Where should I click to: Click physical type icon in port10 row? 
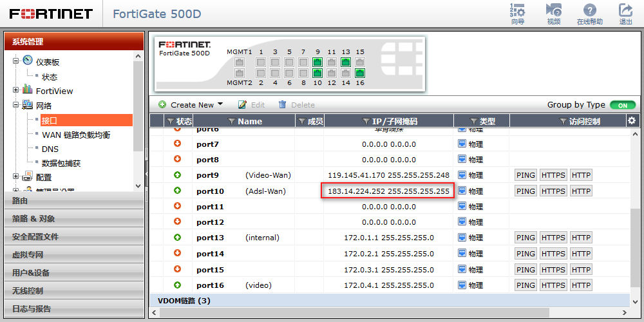[x=462, y=191]
